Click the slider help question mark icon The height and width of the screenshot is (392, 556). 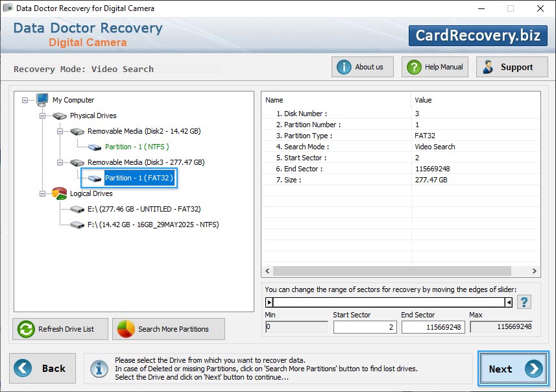(524, 302)
